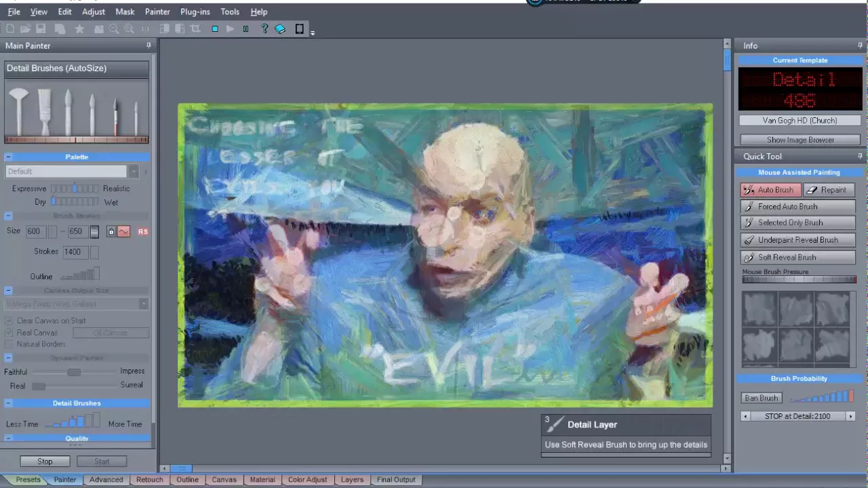Image resolution: width=868 pixels, height=488 pixels.
Task: Switch to the Retouch tab
Action: (x=149, y=480)
